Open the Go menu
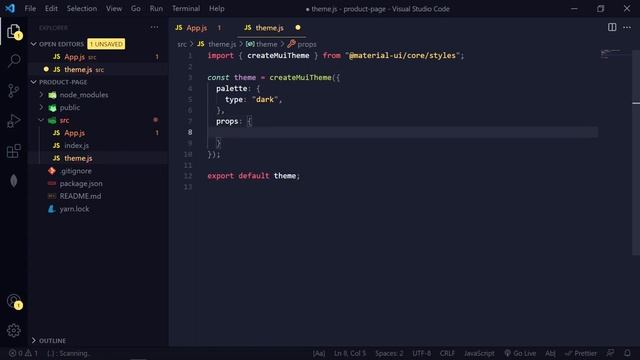640x360 pixels. pyautogui.click(x=136, y=9)
